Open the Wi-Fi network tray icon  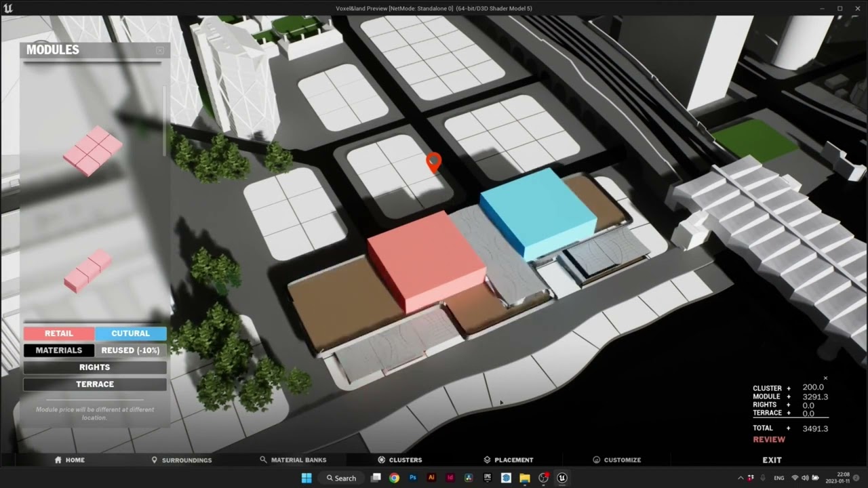795,478
